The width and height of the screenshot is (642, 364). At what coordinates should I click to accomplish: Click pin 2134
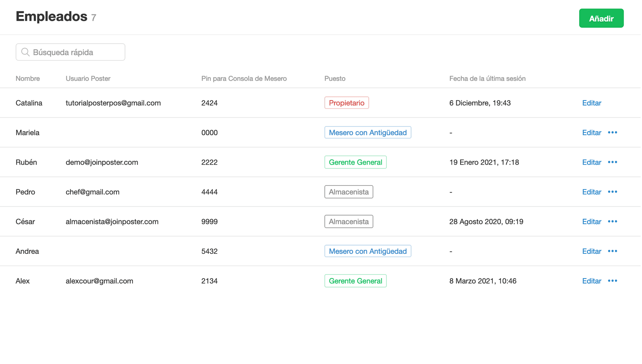point(209,281)
